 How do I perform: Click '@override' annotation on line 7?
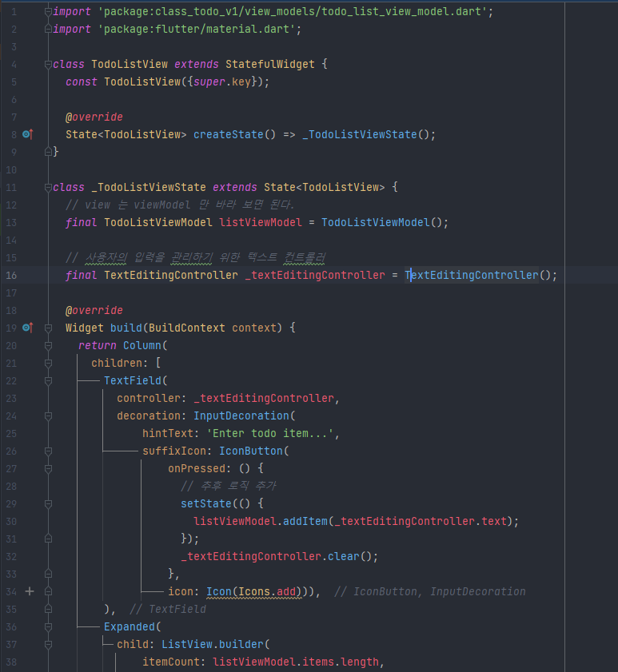point(94,117)
